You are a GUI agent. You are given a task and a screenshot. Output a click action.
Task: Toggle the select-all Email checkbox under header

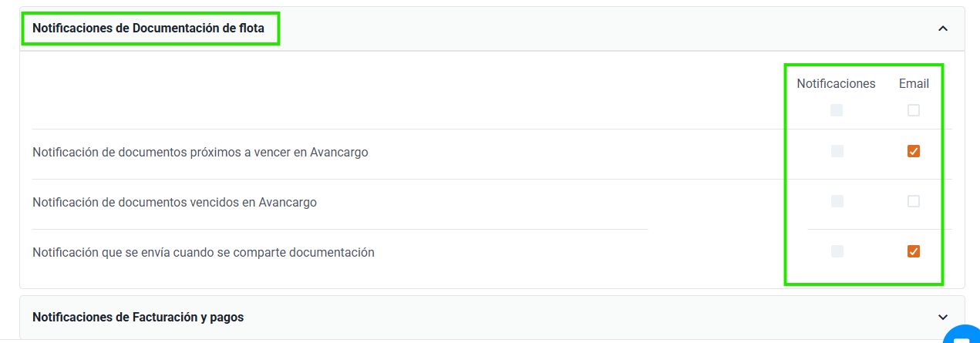click(x=914, y=110)
